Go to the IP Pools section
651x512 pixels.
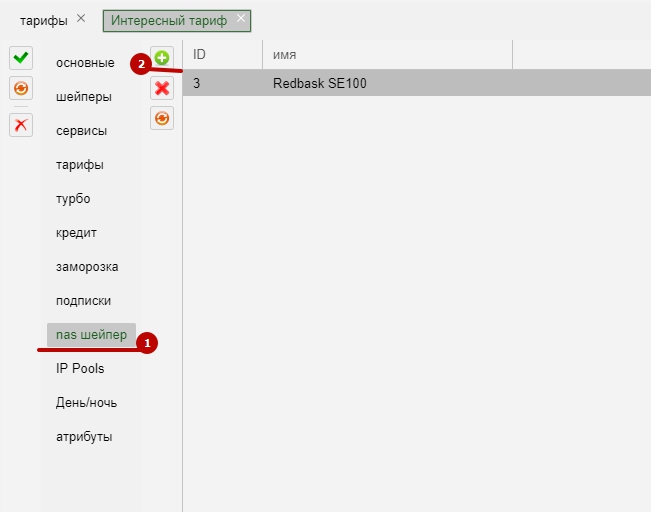click(x=80, y=369)
